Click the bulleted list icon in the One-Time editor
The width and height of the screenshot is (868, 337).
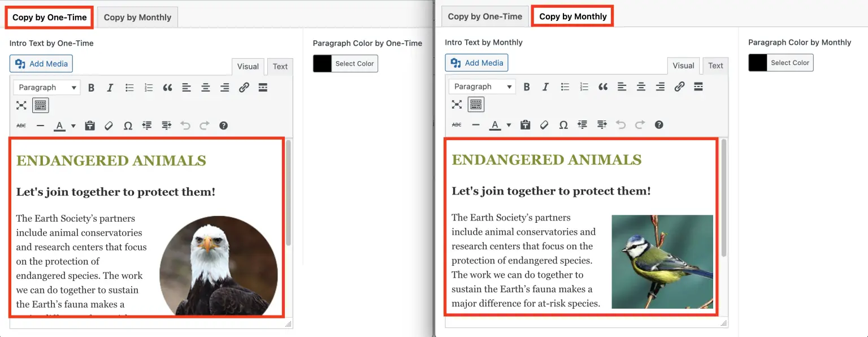tap(129, 88)
